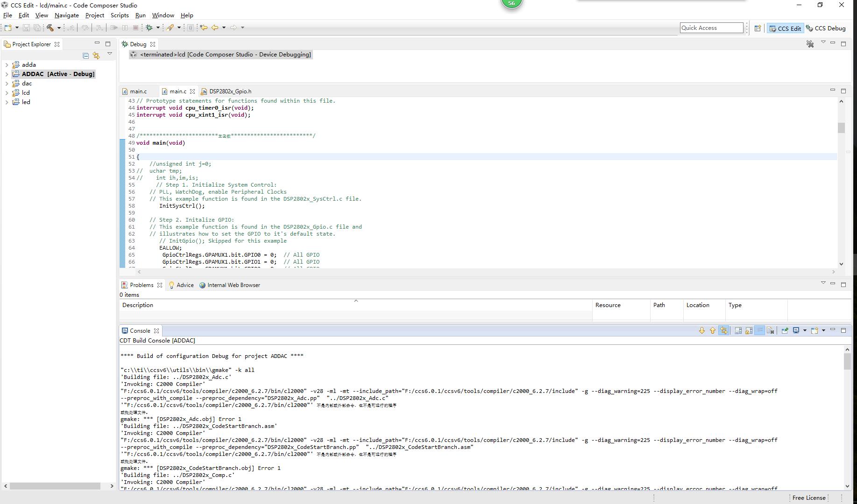Open the Debug view menu triangle

823,42
